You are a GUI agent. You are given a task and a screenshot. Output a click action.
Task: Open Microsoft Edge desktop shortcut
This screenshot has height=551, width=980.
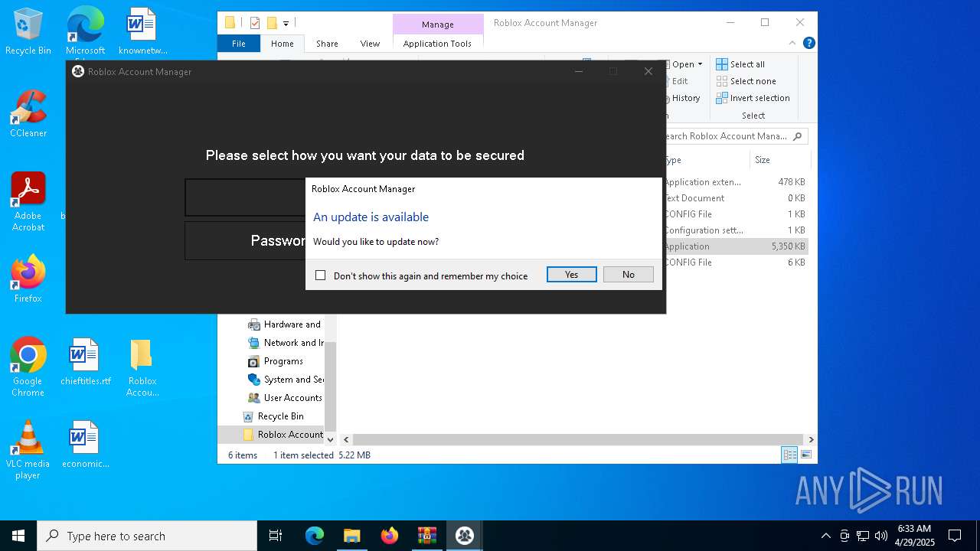pyautogui.click(x=85, y=32)
